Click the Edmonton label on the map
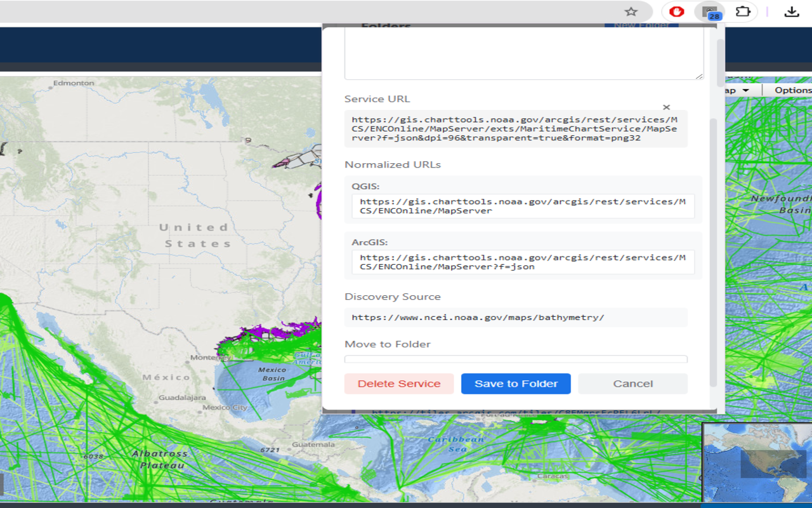Screen dimensions: 812x508 [x=74, y=83]
